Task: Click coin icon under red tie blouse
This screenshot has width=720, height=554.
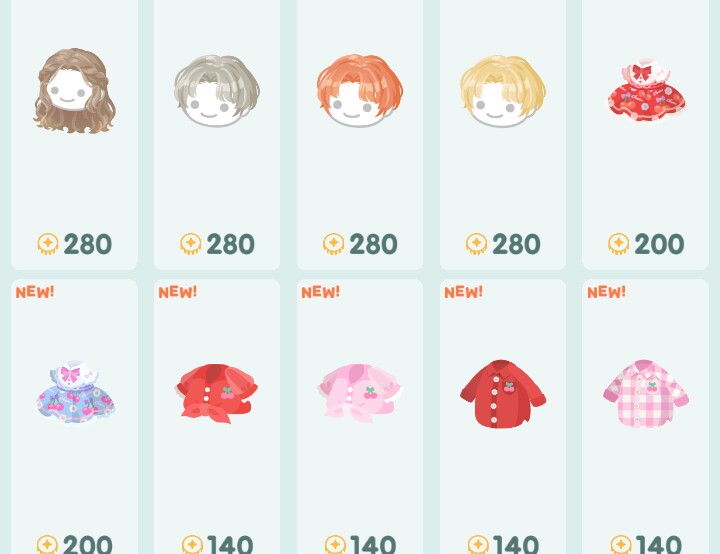Action: point(192,545)
